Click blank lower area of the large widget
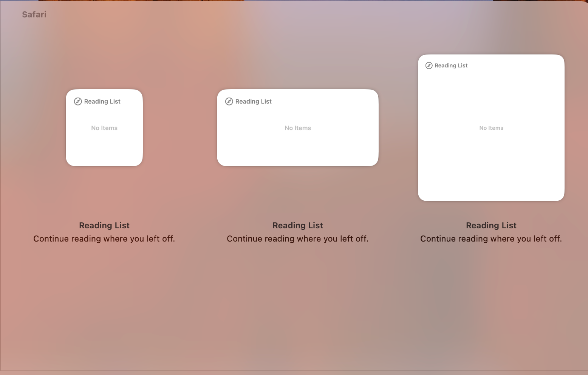Image resolution: width=588 pixels, height=375 pixels. coord(491,174)
